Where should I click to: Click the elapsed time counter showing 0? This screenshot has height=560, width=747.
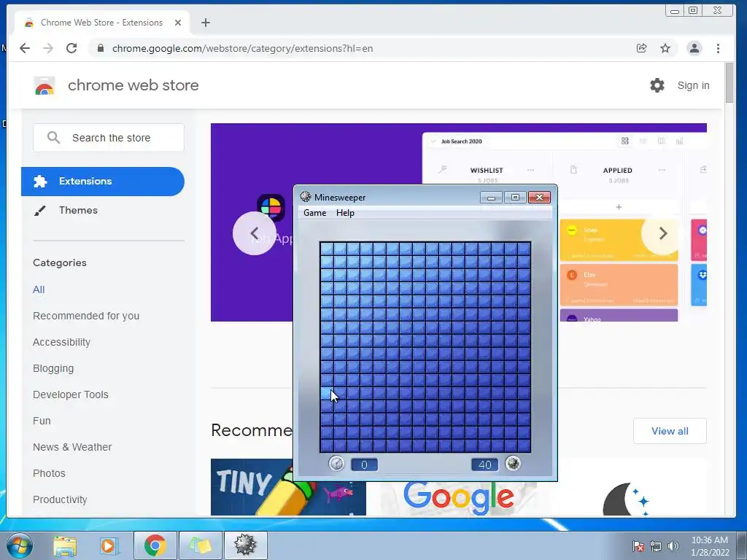[x=364, y=464]
